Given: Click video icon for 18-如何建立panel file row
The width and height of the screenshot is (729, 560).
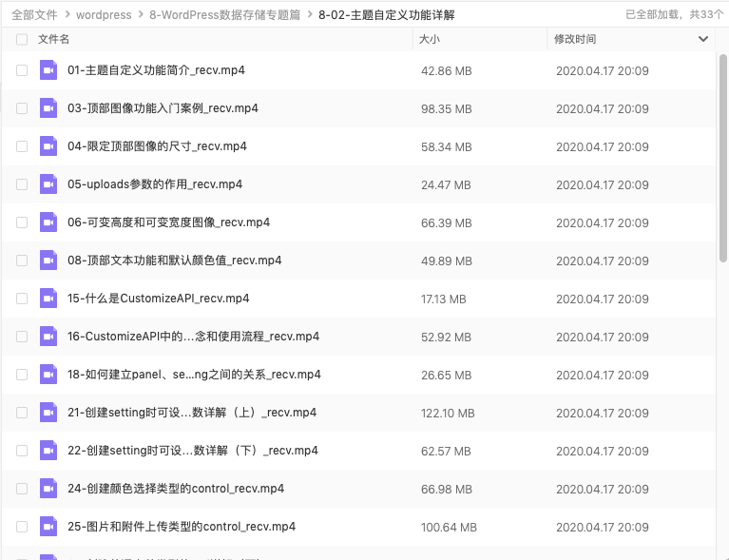Looking at the screenshot, I should [48, 375].
